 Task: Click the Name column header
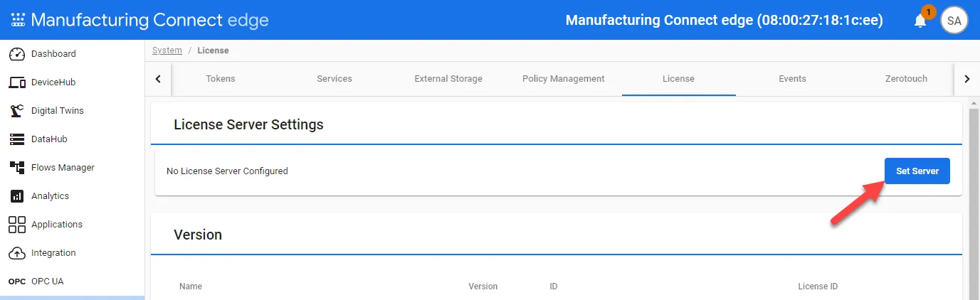(x=191, y=286)
